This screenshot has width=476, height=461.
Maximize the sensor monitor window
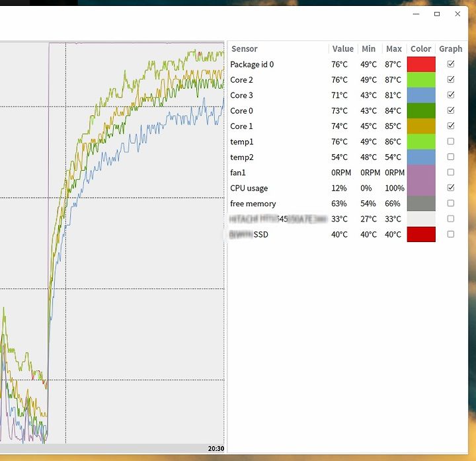(x=437, y=14)
